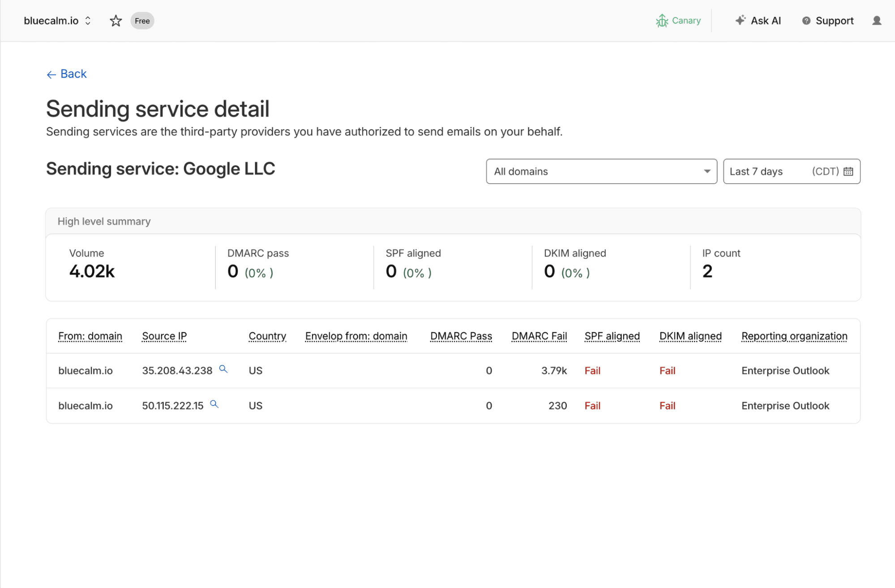Select source IP 50.115.222.15 text
This screenshot has height=588, width=895.
172,406
